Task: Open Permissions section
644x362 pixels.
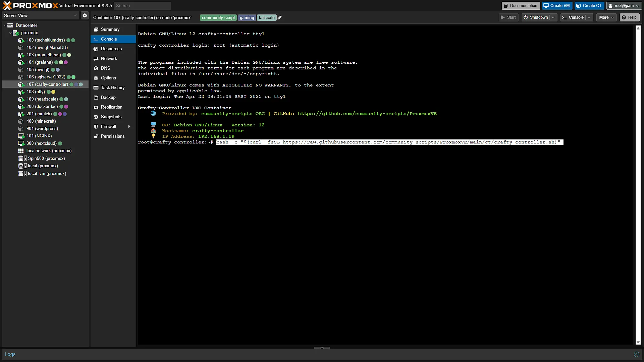Action: pos(113,136)
